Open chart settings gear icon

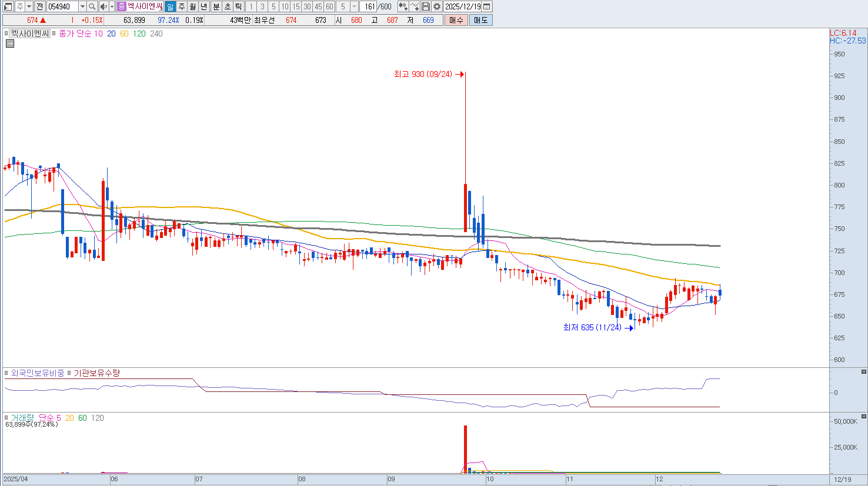437,6
